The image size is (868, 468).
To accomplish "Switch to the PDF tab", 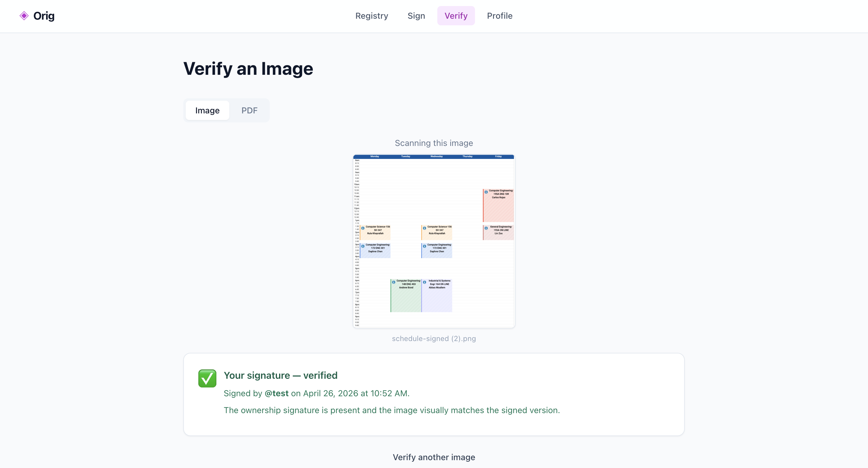I will point(249,110).
